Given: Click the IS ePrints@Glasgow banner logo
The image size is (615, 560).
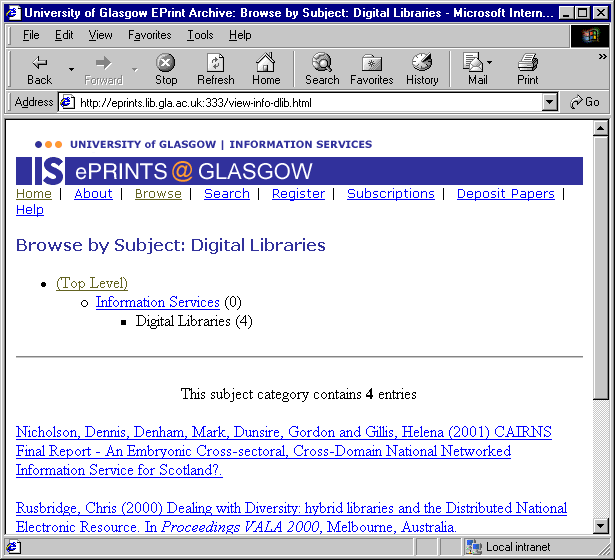Looking at the screenshot, I should point(299,171).
